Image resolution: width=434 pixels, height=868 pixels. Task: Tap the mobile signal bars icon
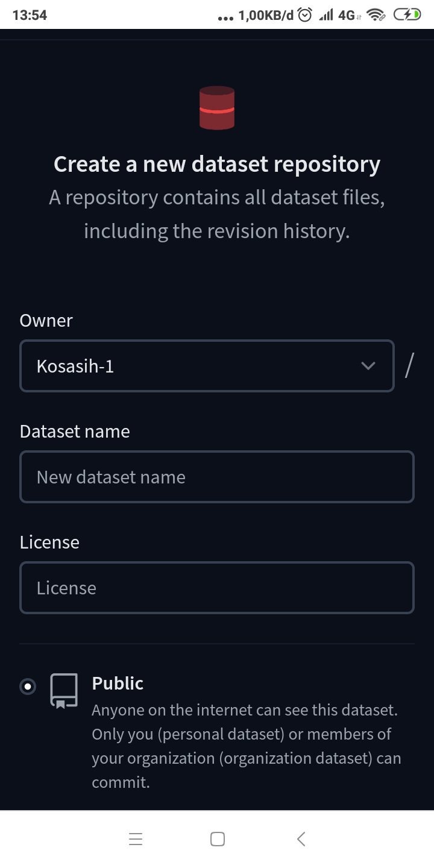tap(326, 15)
